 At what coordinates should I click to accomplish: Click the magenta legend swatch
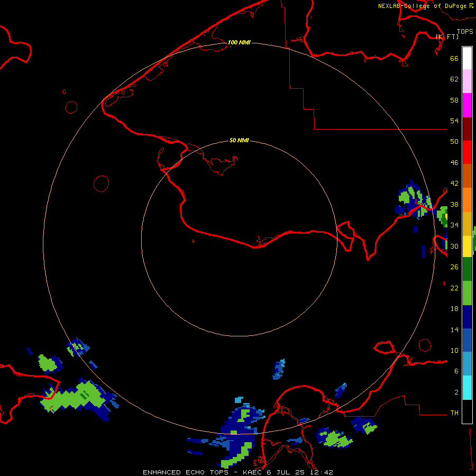point(467,105)
